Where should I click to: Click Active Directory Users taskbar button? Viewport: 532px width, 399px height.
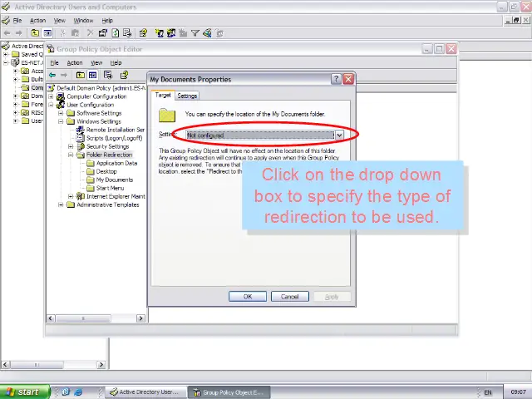146,392
